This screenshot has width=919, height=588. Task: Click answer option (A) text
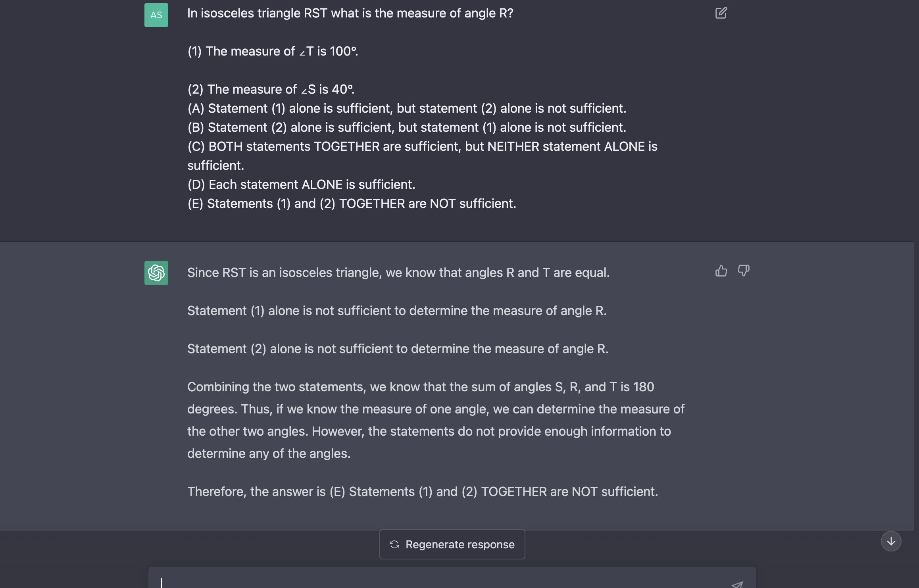407,109
